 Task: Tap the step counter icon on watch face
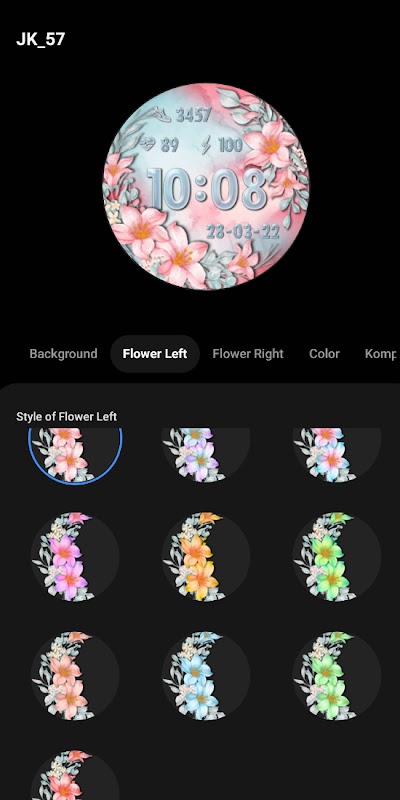(x=160, y=115)
